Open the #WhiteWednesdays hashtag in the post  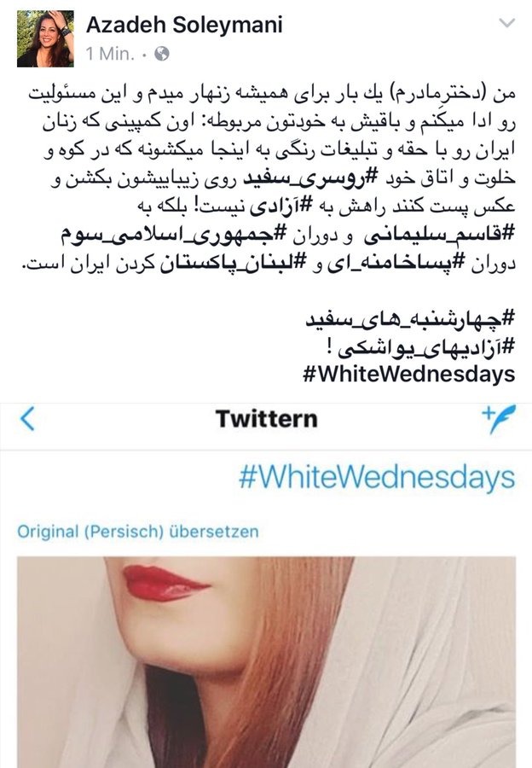click(x=409, y=375)
